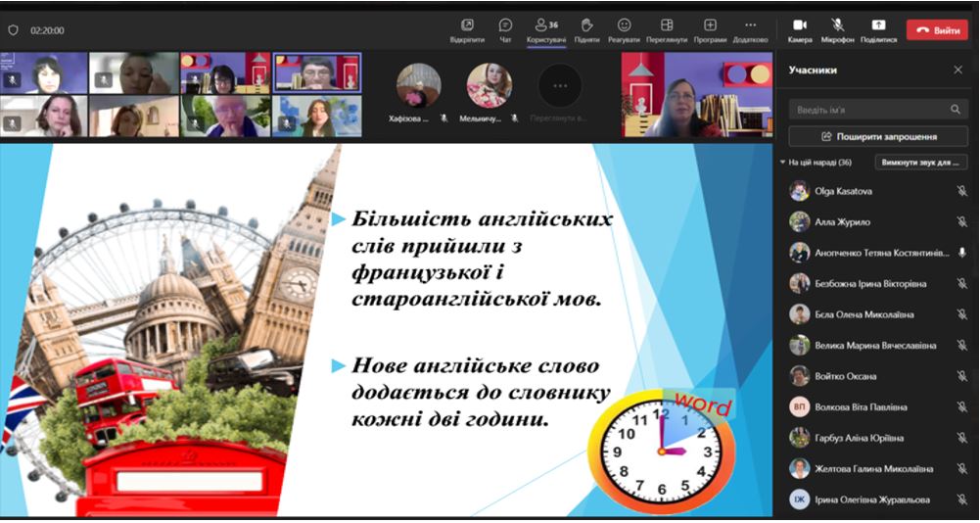Select participant Ірина Олегівна Журавльова
The width and height of the screenshot is (980, 523).
point(878,499)
